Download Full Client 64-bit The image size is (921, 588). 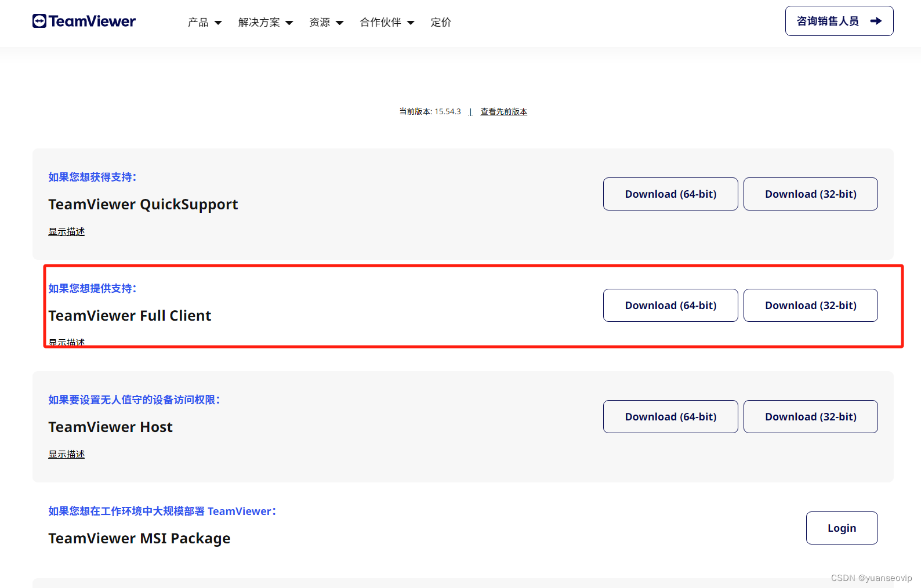[670, 306]
